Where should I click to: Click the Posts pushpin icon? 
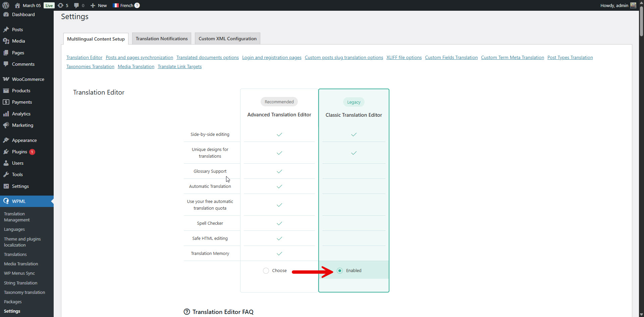pyautogui.click(x=6, y=30)
